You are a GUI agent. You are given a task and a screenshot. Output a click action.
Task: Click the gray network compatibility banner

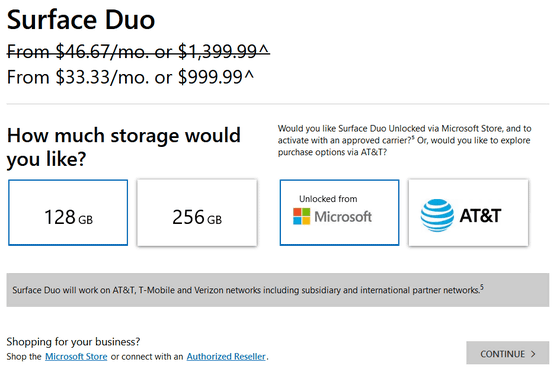click(x=278, y=290)
